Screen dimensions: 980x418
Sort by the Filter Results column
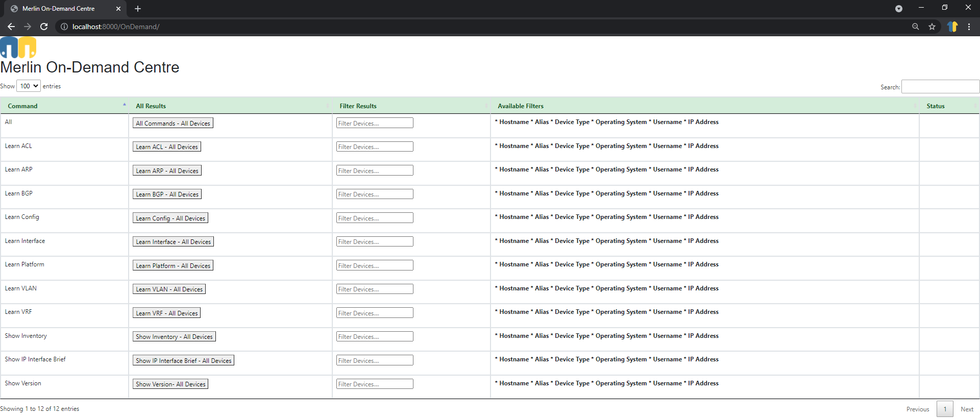(x=411, y=106)
